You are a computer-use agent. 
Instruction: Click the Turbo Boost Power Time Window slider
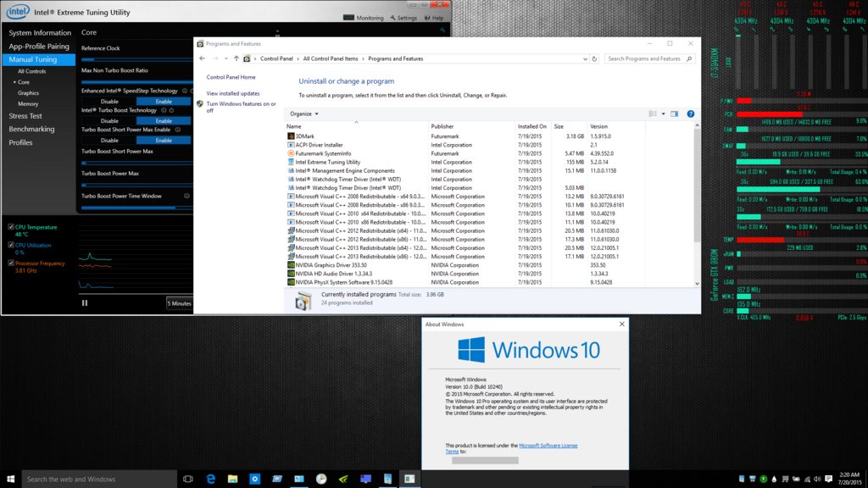pyautogui.click(x=136, y=208)
